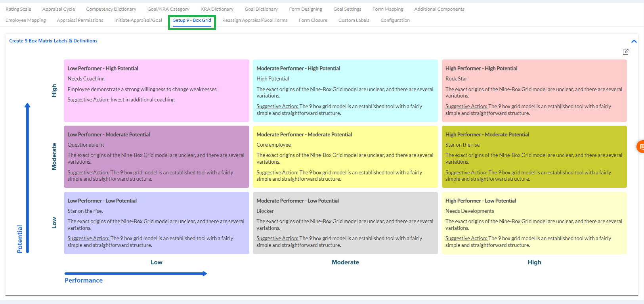This screenshot has height=304, width=644.
Task: Click the High Performer - High Potential box
Action: 534,91
